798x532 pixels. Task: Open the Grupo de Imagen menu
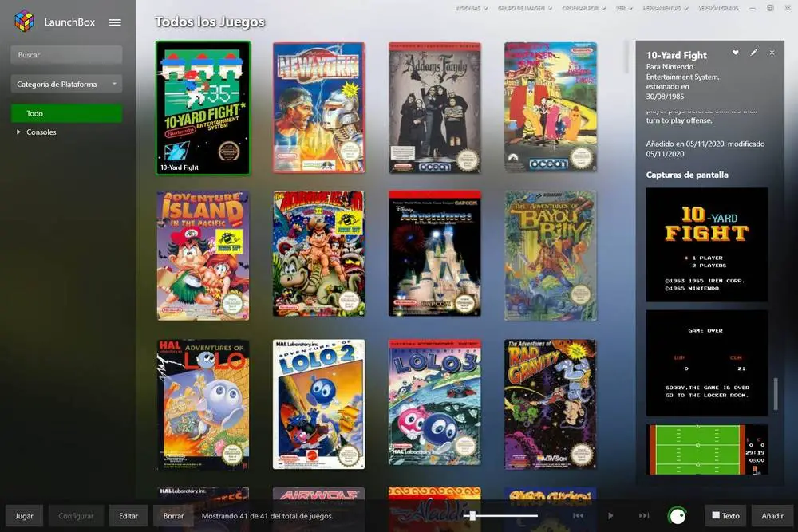point(525,8)
